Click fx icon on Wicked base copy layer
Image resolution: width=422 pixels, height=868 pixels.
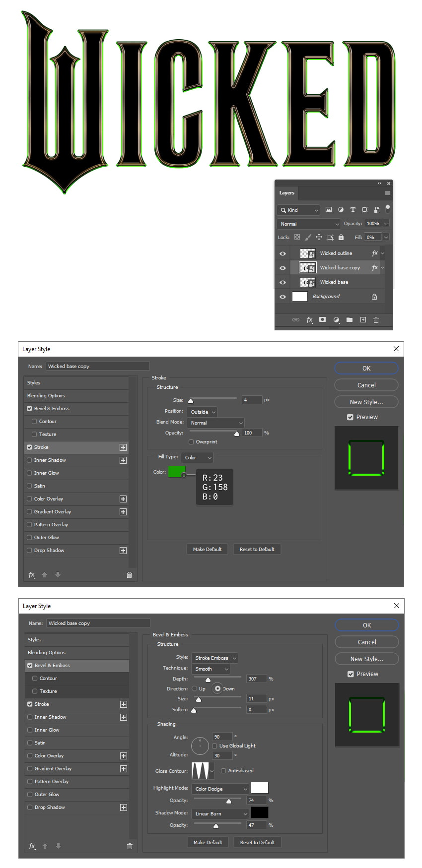tap(375, 267)
